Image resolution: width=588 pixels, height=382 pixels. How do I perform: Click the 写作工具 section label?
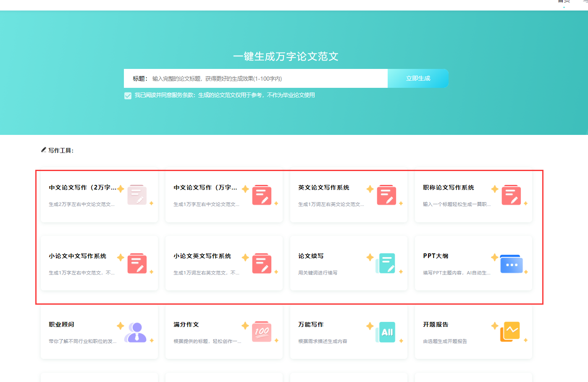60,150
